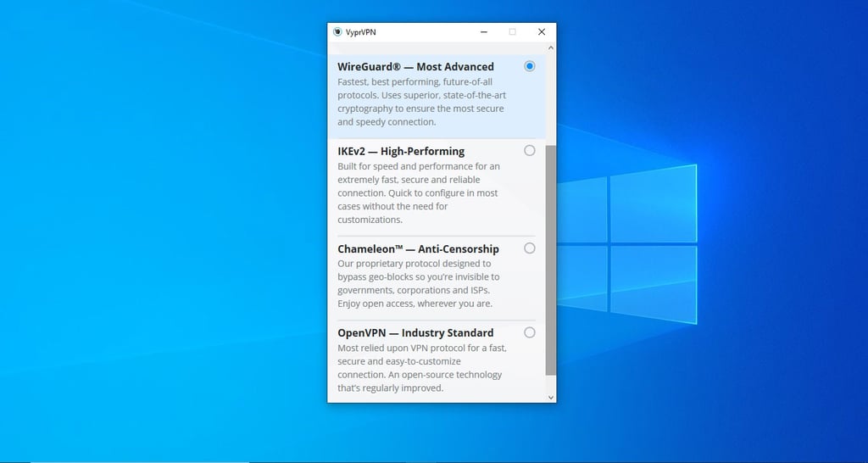Click the VyprVPN logo icon in title bar

coord(337,32)
